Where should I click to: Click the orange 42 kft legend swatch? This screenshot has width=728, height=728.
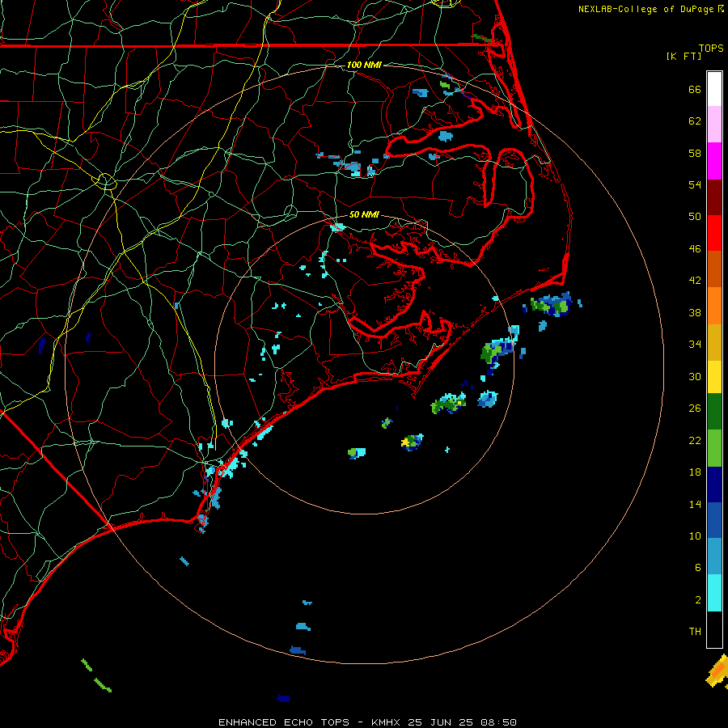(714, 305)
